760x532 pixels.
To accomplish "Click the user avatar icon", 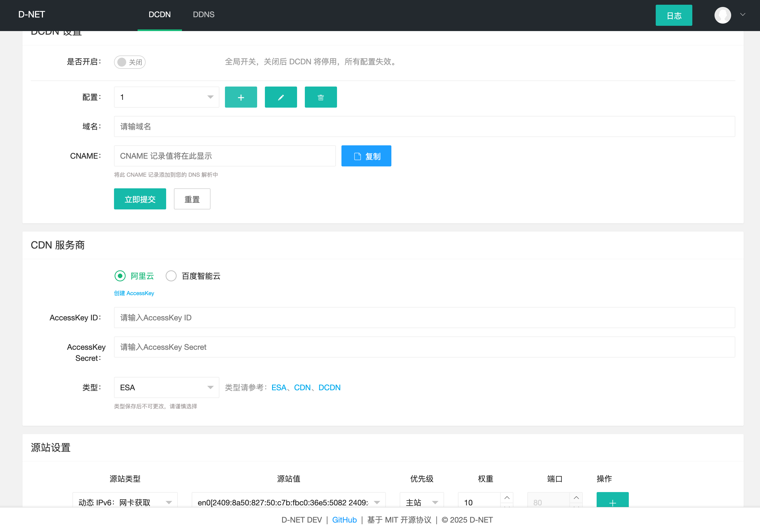I will 722,15.
